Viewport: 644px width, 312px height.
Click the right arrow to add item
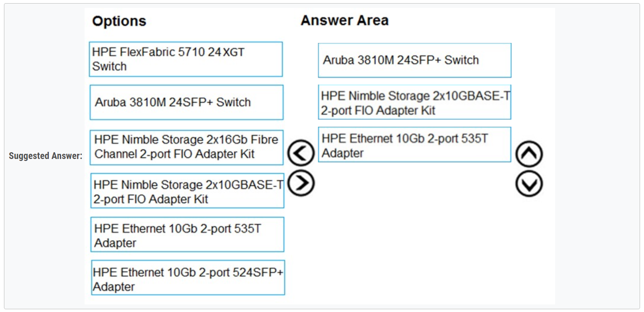[x=301, y=183]
